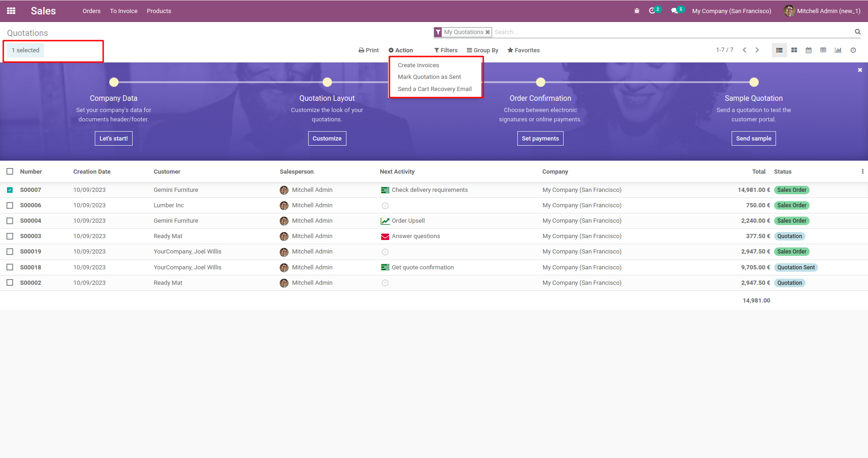Switch to graph view
The image size is (868, 458).
coord(838,50)
